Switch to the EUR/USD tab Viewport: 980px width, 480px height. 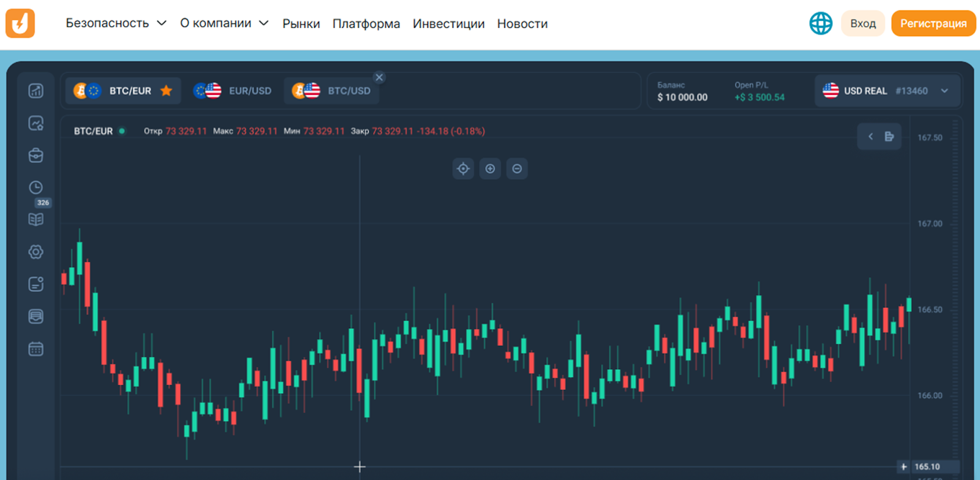coord(232,91)
